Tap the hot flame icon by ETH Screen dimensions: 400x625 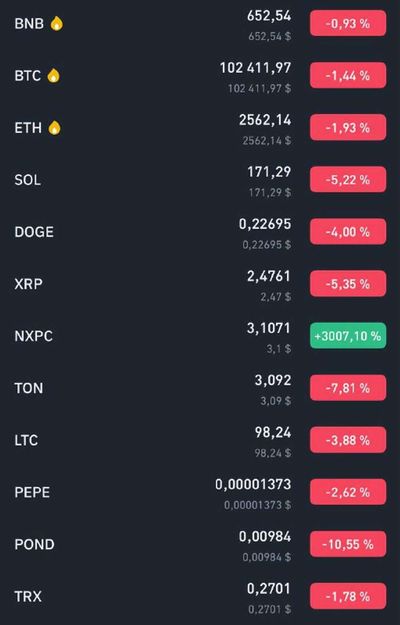click(55, 128)
